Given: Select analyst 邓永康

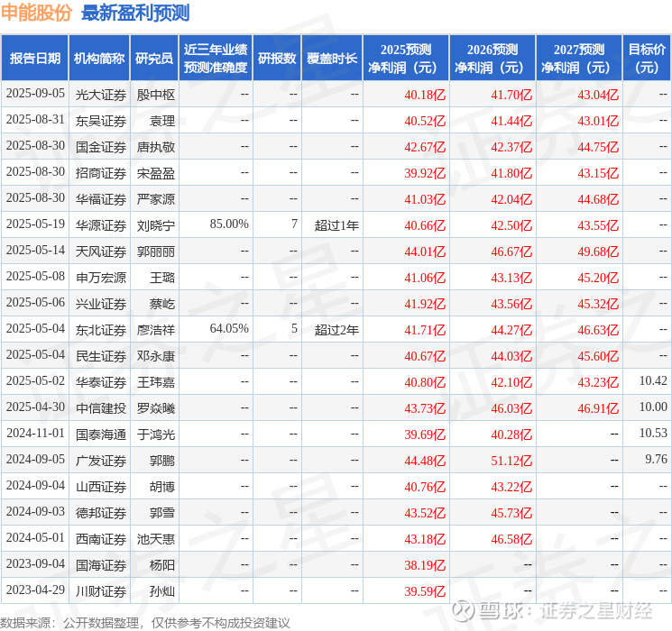Looking at the screenshot, I should (x=155, y=356).
